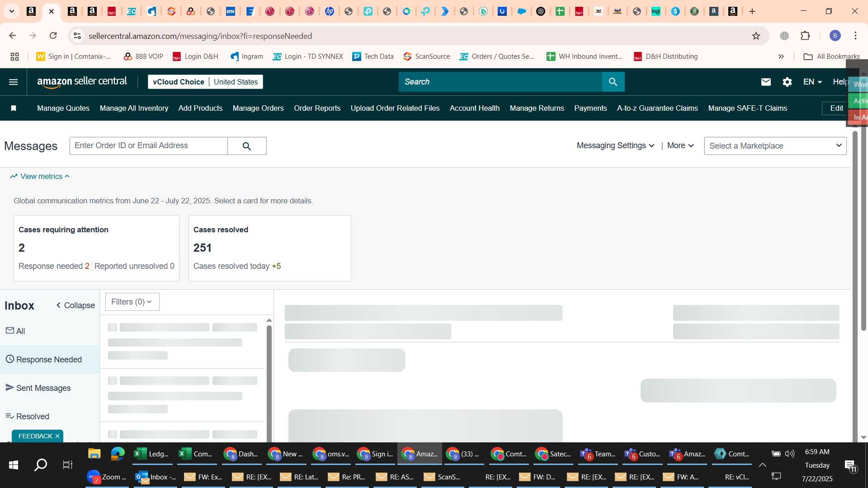Image resolution: width=868 pixels, height=488 pixels.
Task: Click the Edit button in nav bar
Action: [836, 108]
